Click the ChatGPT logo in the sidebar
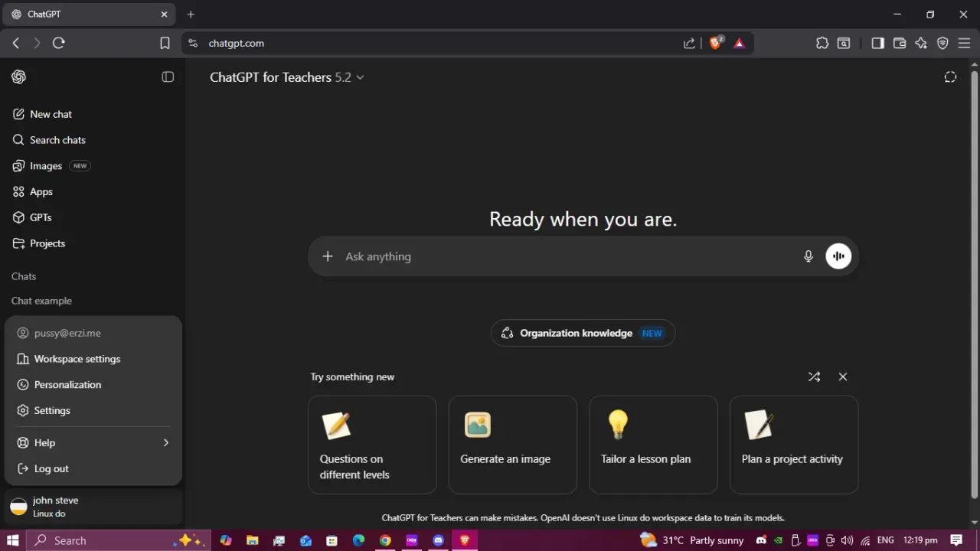The height and width of the screenshot is (551, 980). pos(18,77)
